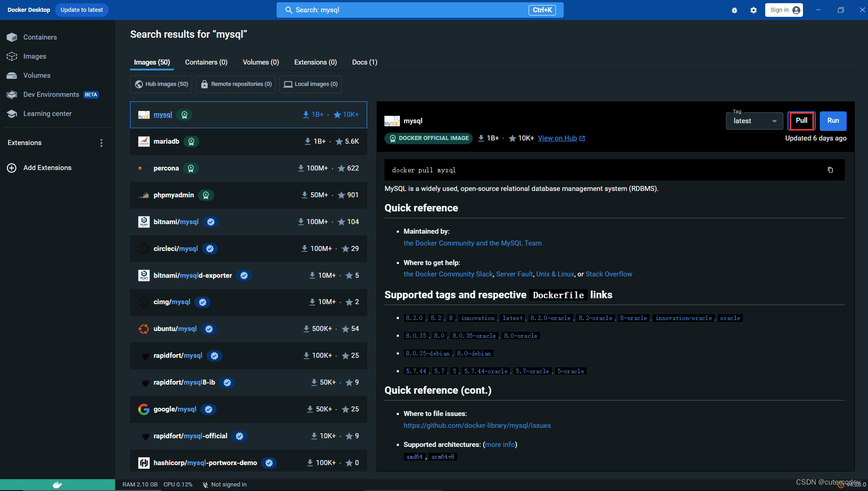
Task: Open the github docker-library mysql issues link
Action: 477,426
